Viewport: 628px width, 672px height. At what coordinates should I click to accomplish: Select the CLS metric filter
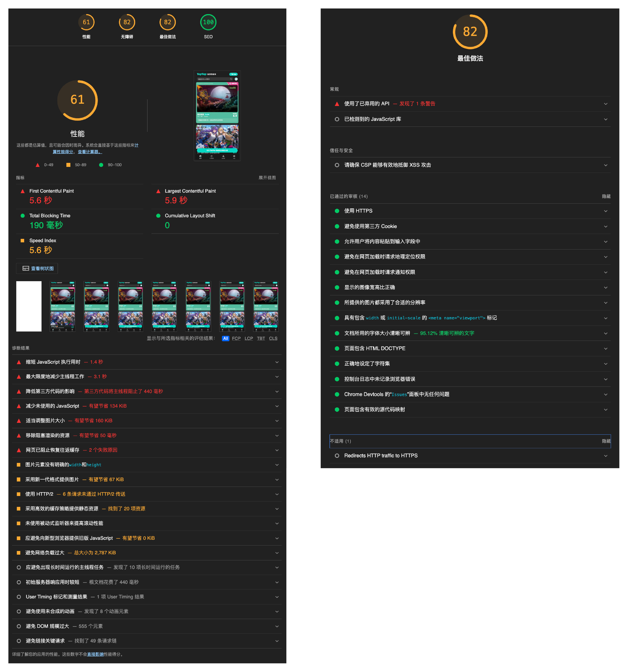[x=273, y=338]
